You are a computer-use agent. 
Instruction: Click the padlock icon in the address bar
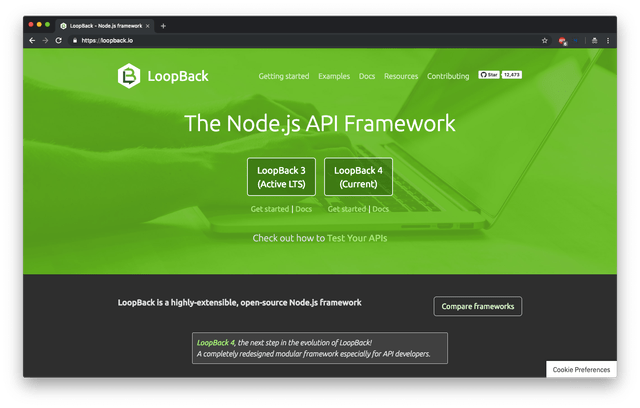tap(75, 40)
